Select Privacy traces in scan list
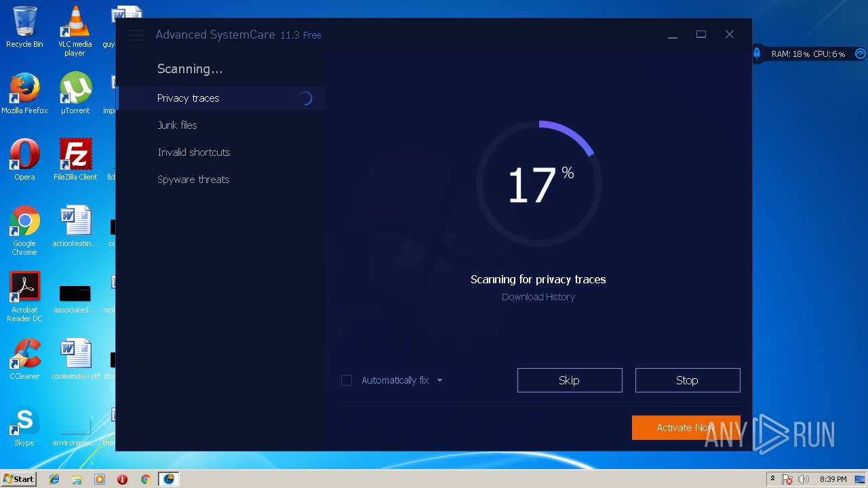This screenshot has height=488, width=868. coord(220,98)
